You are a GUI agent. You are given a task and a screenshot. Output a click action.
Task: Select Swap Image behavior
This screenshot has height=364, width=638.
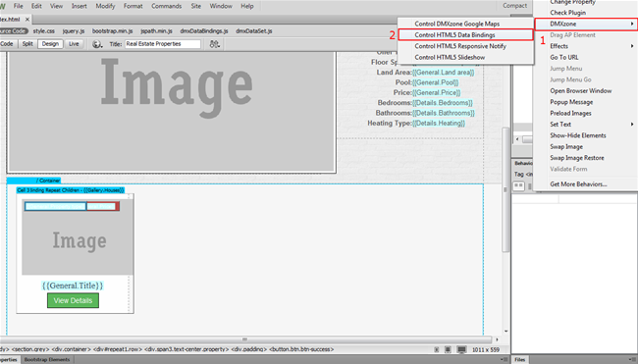click(x=566, y=147)
